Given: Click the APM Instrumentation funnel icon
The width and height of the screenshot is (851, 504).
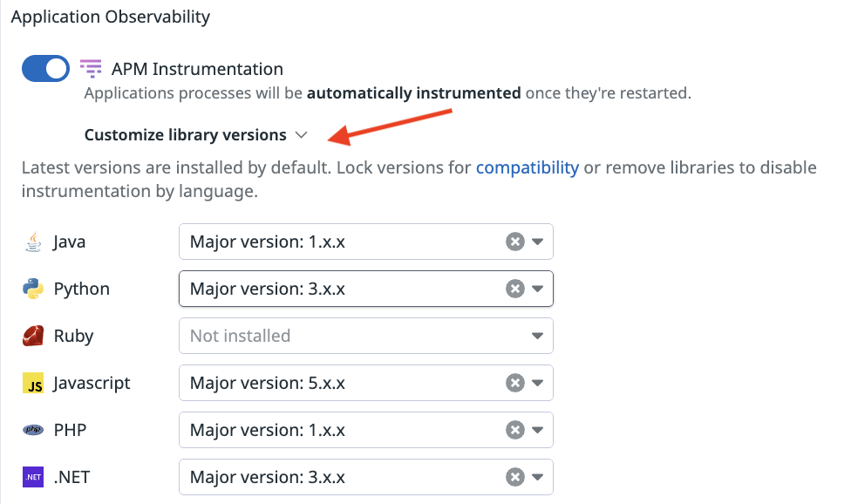Looking at the screenshot, I should [x=91, y=68].
